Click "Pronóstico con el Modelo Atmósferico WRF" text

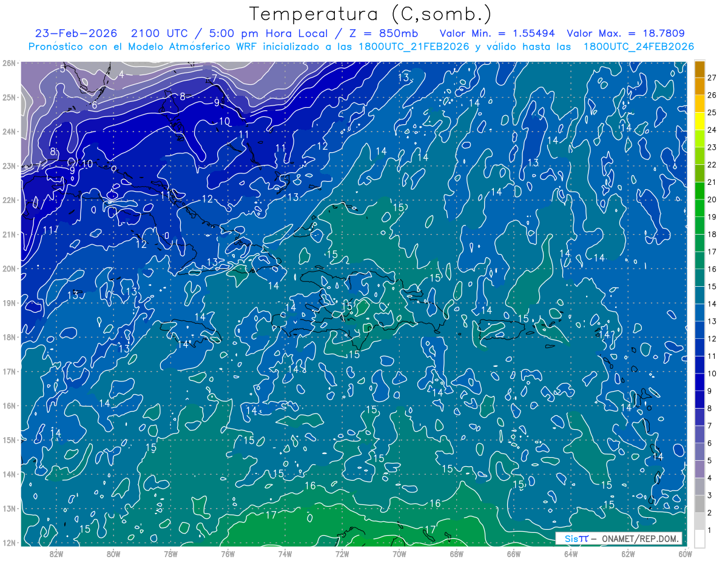pos(144,47)
